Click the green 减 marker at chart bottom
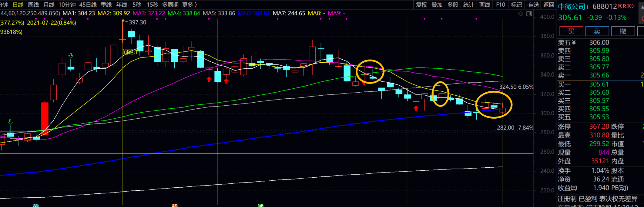 [260, 205]
